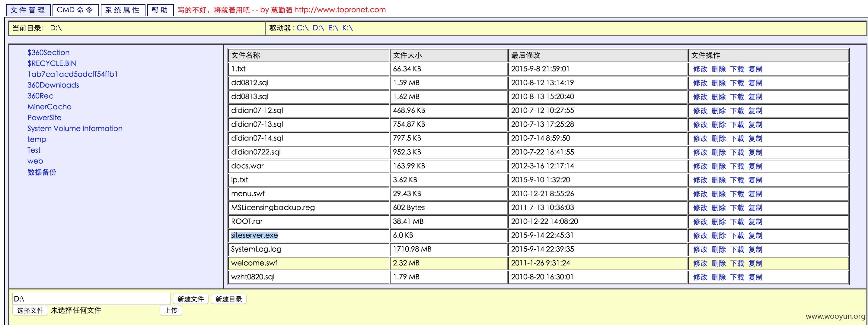868x325 pixels.
Task: Click the docs.war file name
Action: pyautogui.click(x=247, y=166)
